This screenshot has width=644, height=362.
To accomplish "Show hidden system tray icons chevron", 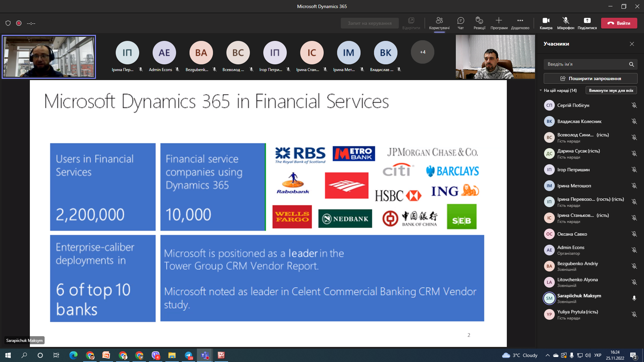I will [547, 355].
